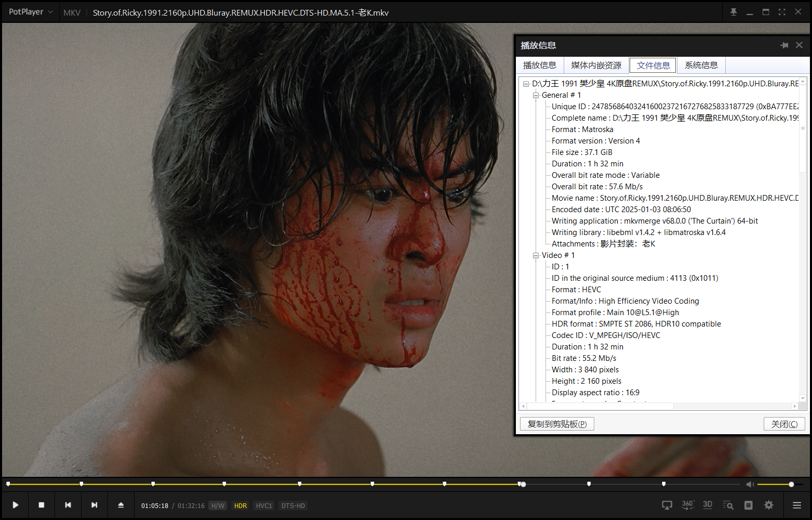Select the Writing application row

[655, 221]
